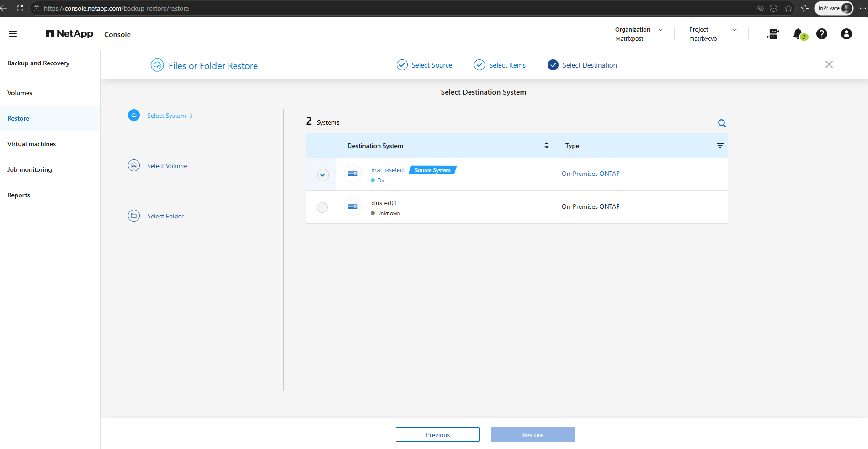The height and width of the screenshot is (449, 868).
Task: Click the Select Folder step link
Action: tap(165, 216)
